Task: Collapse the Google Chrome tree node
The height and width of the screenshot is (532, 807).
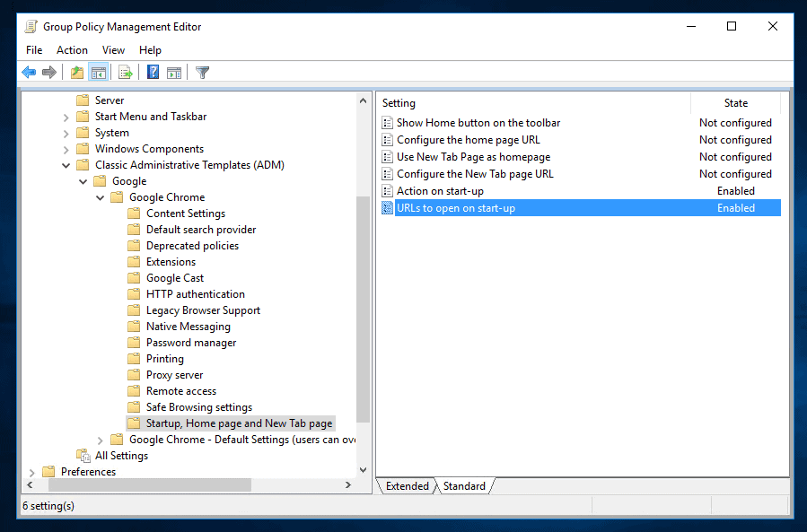Action: pos(100,197)
